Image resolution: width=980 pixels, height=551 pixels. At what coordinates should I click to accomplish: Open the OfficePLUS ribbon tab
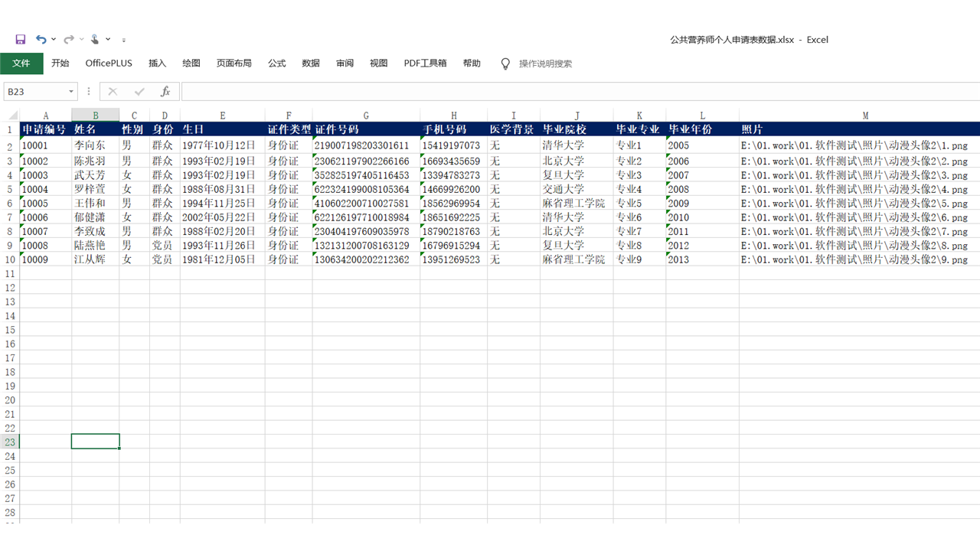[109, 64]
